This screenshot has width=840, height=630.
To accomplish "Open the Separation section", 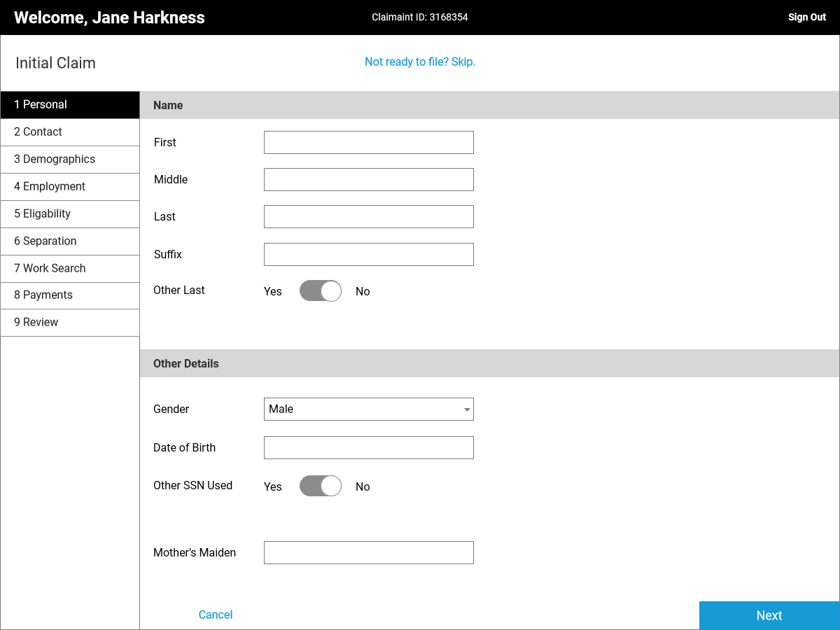I will coord(70,241).
